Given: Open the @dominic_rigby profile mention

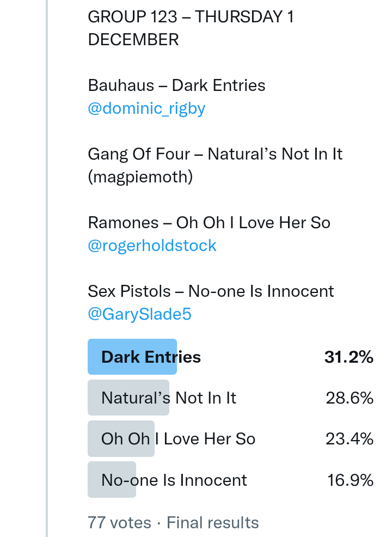Looking at the screenshot, I should (146, 108).
